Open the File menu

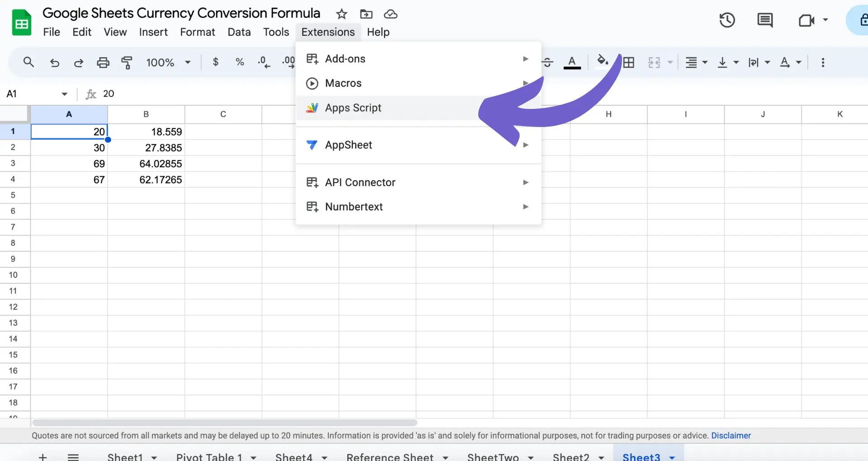(x=52, y=32)
